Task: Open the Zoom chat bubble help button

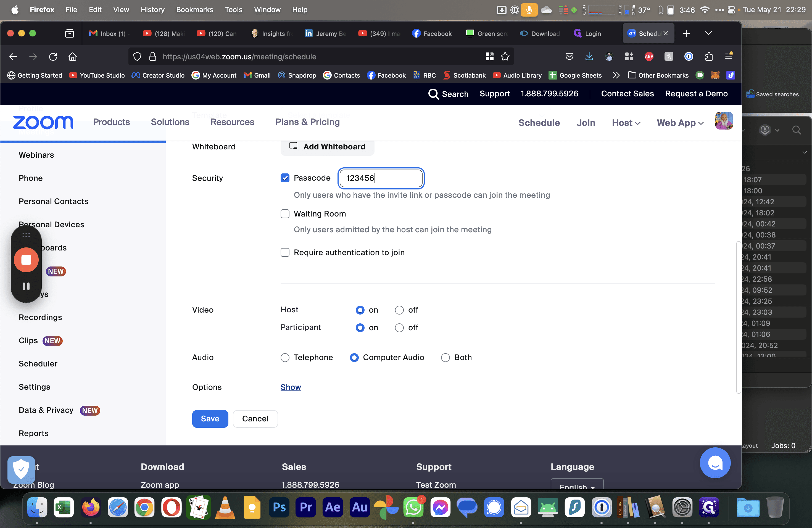Action: tap(715, 463)
